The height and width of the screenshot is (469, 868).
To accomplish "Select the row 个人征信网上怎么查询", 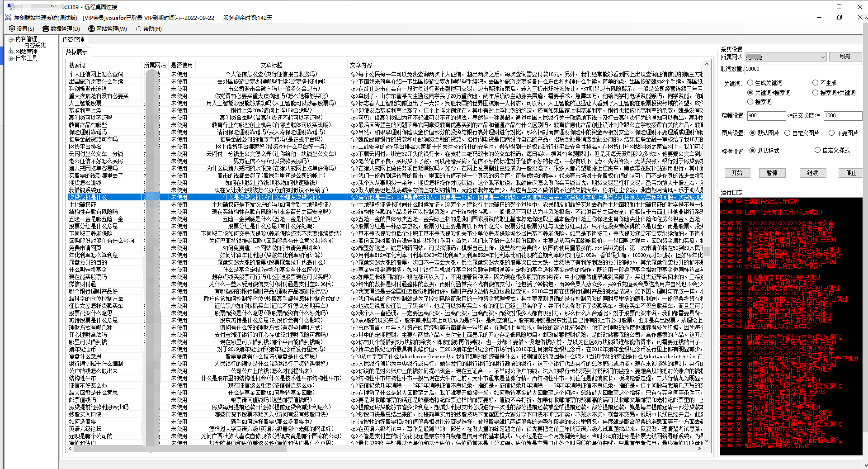I will tap(384, 74).
